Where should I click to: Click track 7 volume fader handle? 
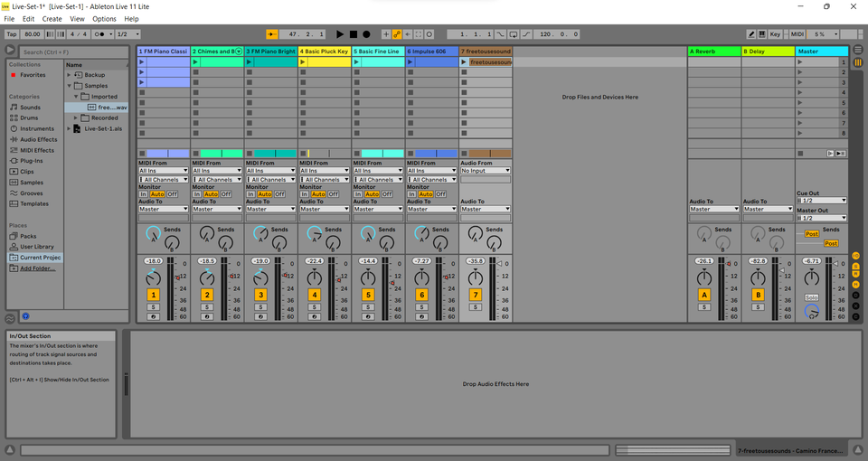click(x=499, y=264)
